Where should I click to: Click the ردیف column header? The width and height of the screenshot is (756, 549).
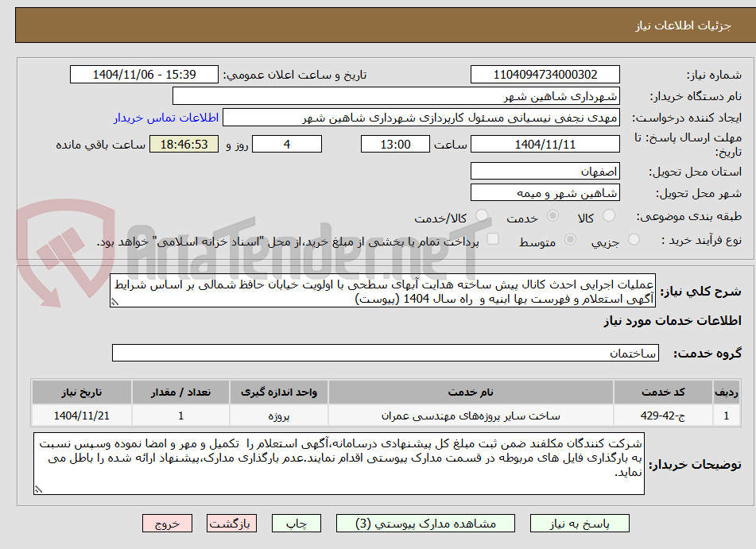726,392
